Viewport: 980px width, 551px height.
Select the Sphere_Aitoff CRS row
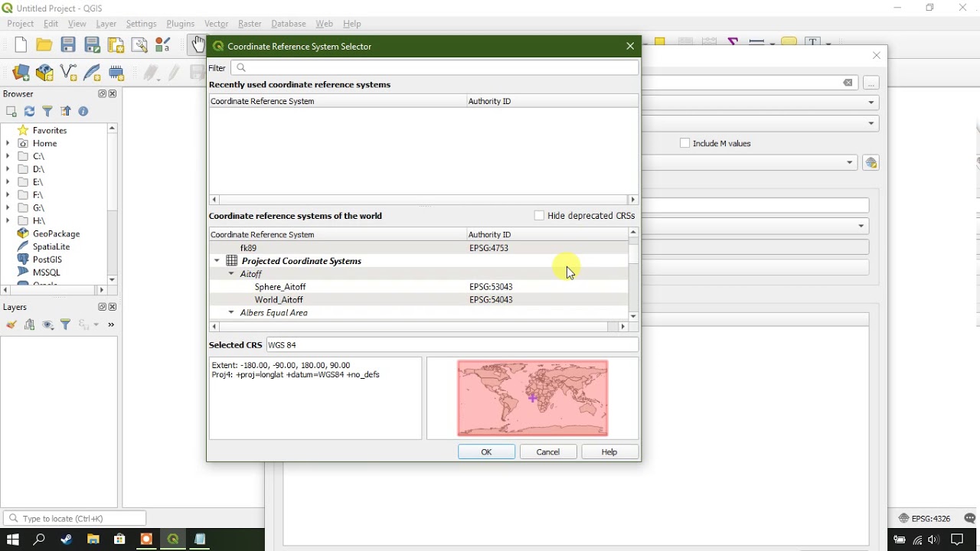(419, 287)
